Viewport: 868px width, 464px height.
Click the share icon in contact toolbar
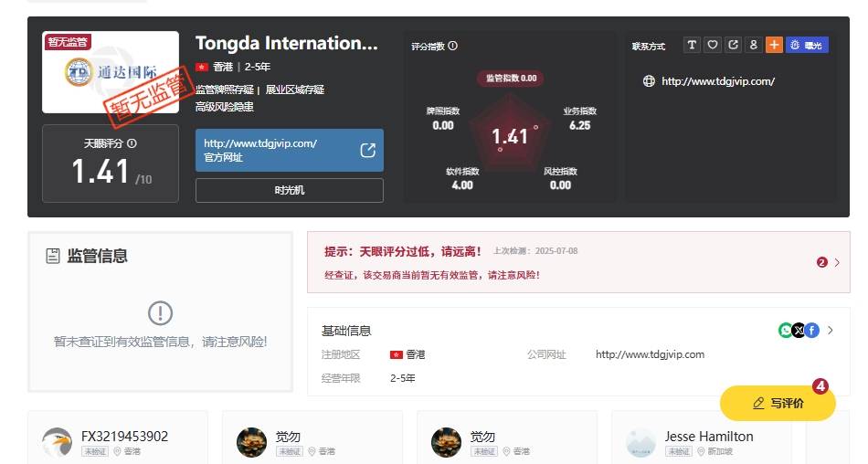pyautogui.click(x=733, y=45)
